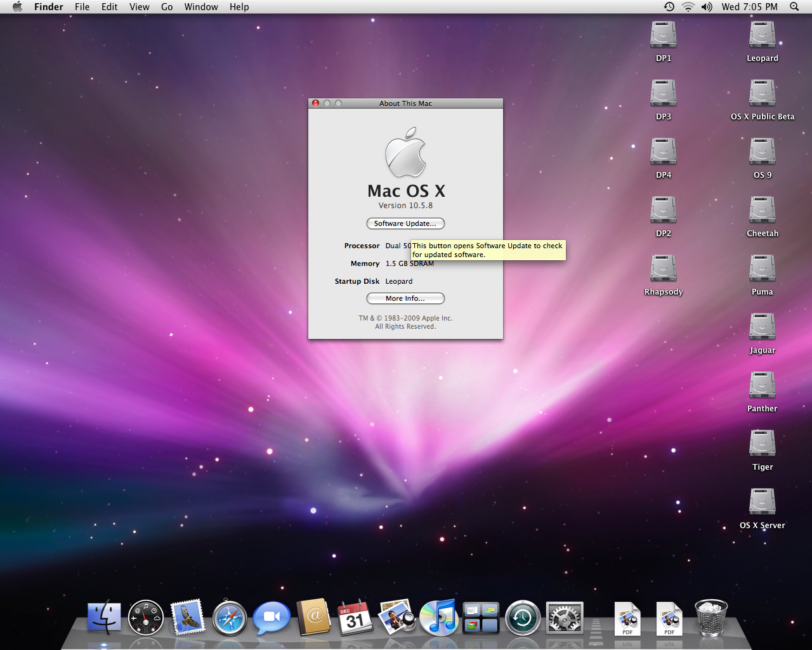
Task: Select the DP2 drive icon
Action: point(664,211)
